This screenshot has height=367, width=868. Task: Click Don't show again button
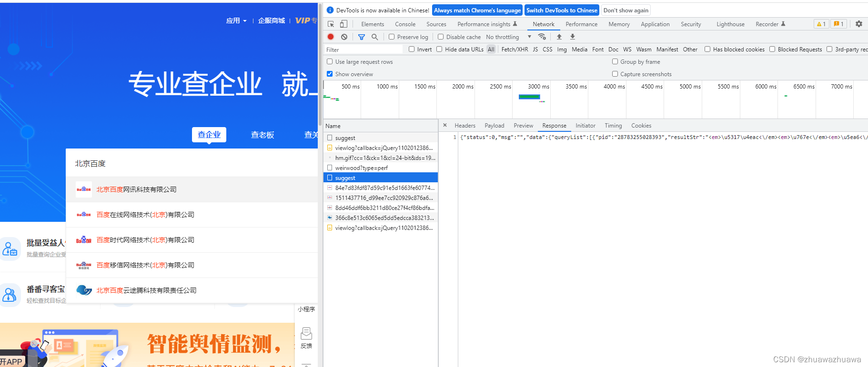(626, 10)
